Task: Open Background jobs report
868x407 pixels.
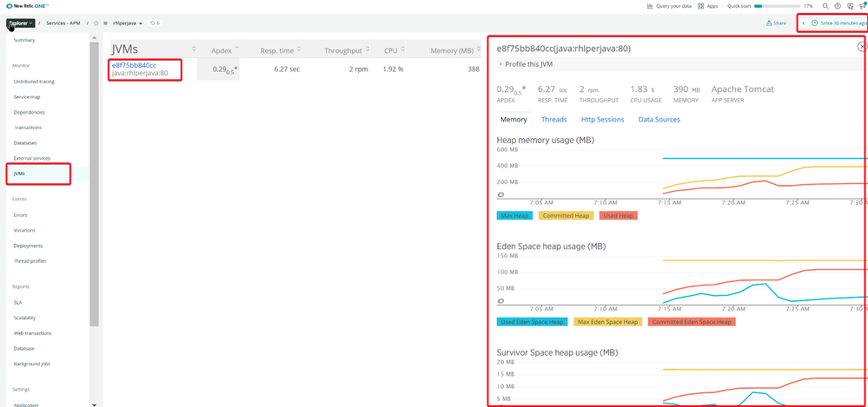Action: point(33,364)
